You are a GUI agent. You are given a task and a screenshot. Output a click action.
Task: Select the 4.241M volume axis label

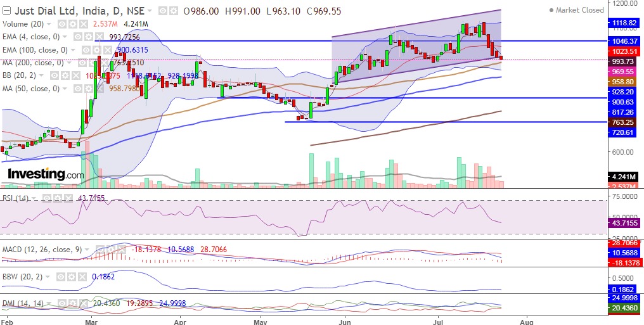click(x=622, y=177)
